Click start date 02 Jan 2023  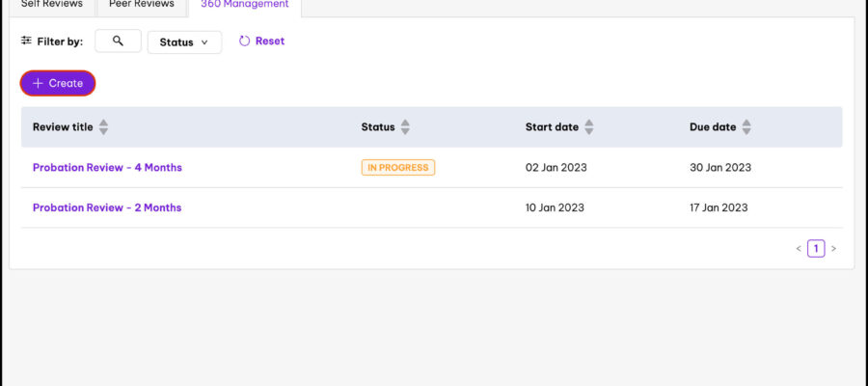pyautogui.click(x=556, y=167)
